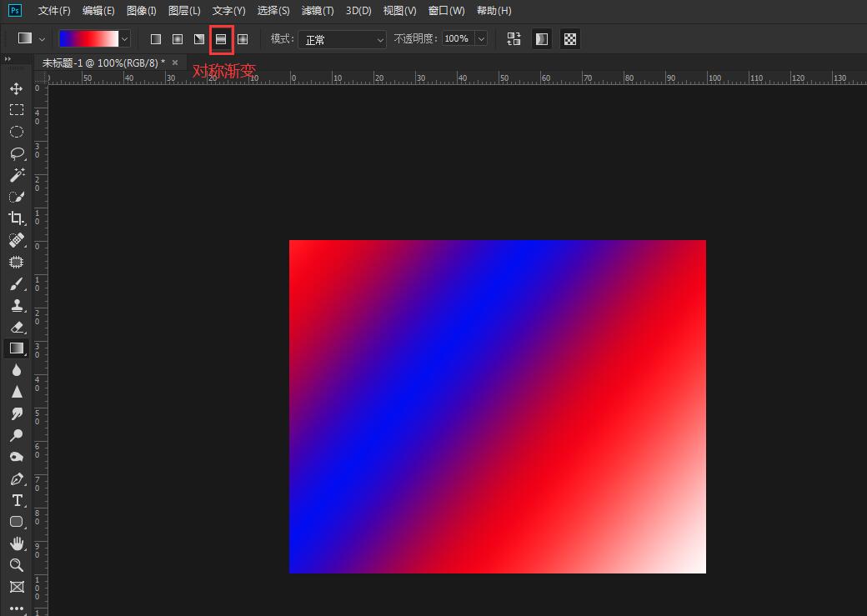Select the Horizontal Type tool

tap(16, 500)
